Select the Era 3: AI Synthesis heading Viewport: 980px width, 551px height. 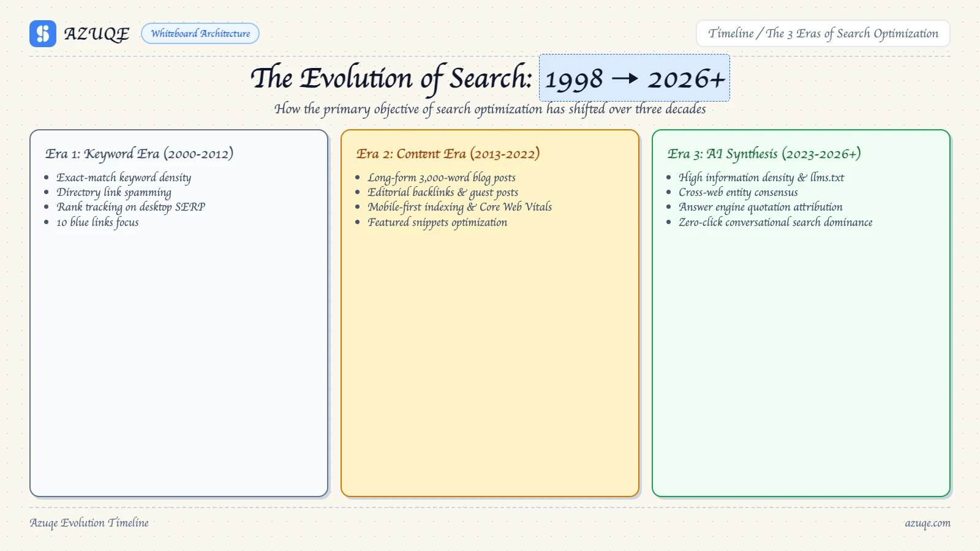coord(764,154)
